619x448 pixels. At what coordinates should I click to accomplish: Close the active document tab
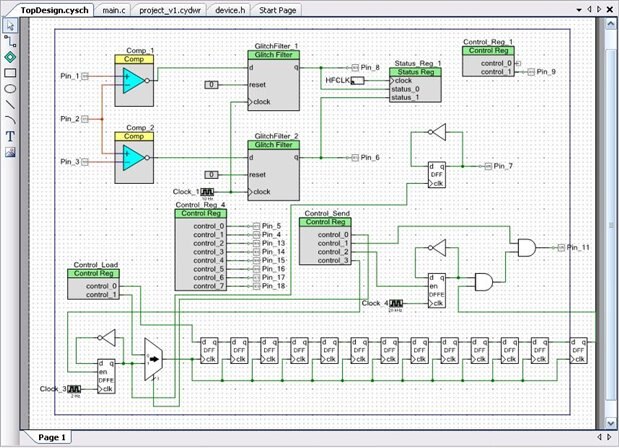coord(610,9)
